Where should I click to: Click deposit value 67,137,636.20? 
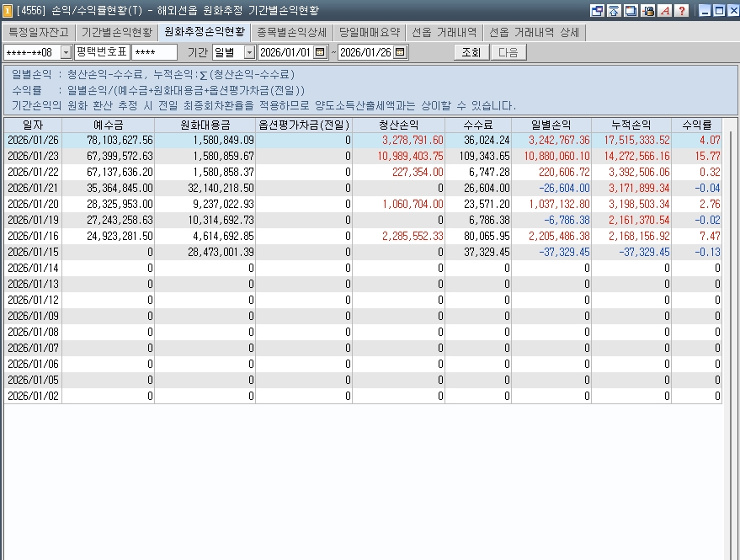(x=120, y=173)
